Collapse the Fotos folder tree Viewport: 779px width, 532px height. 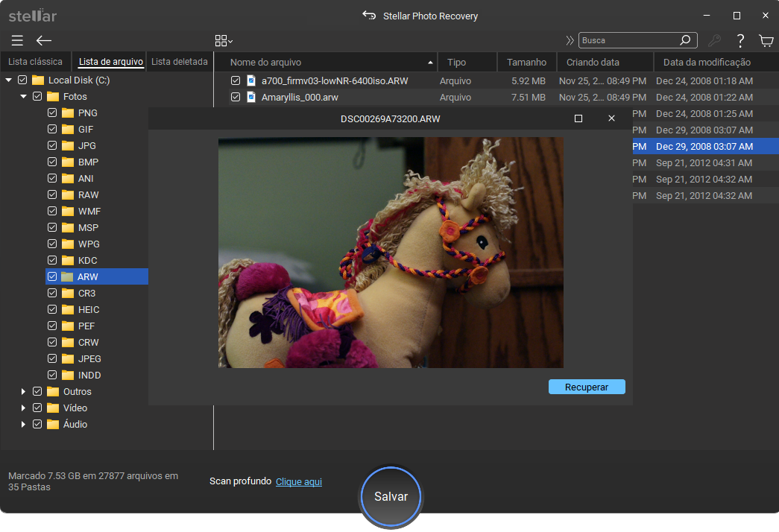pyautogui.click(x=24, y=97)
